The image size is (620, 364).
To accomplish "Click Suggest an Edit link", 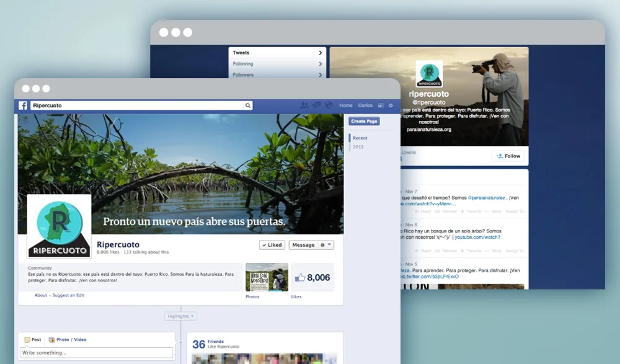I will pos(68,295).
